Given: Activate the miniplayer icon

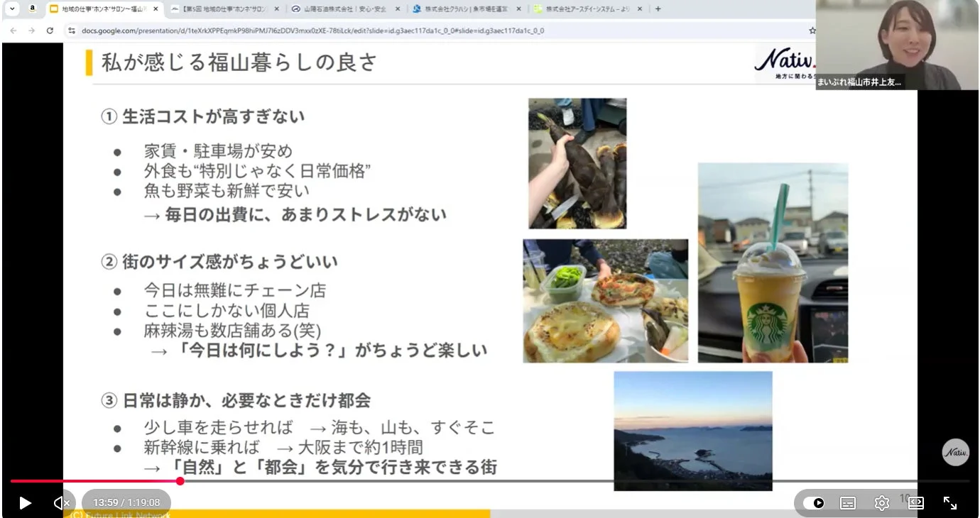Looking at the screenshot, I should (x=915, y=503).
